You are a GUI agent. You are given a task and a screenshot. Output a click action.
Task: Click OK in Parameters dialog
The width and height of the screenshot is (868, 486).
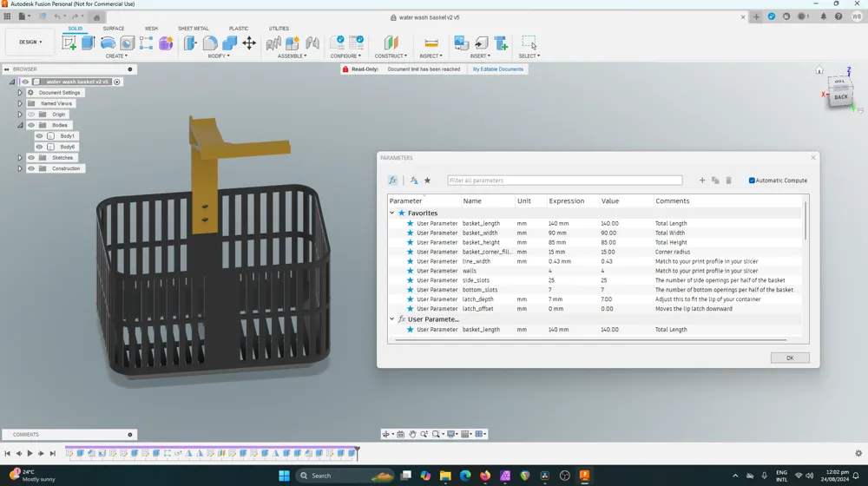click(x=790, y=358)
